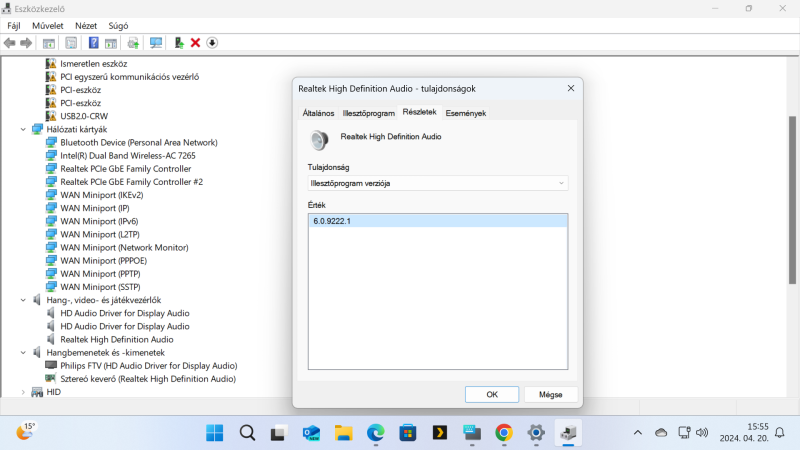Image resolution: width=800 pixels, height=450 pixels.
Task: Switch to the Események tab
Action: click(465, 113)
